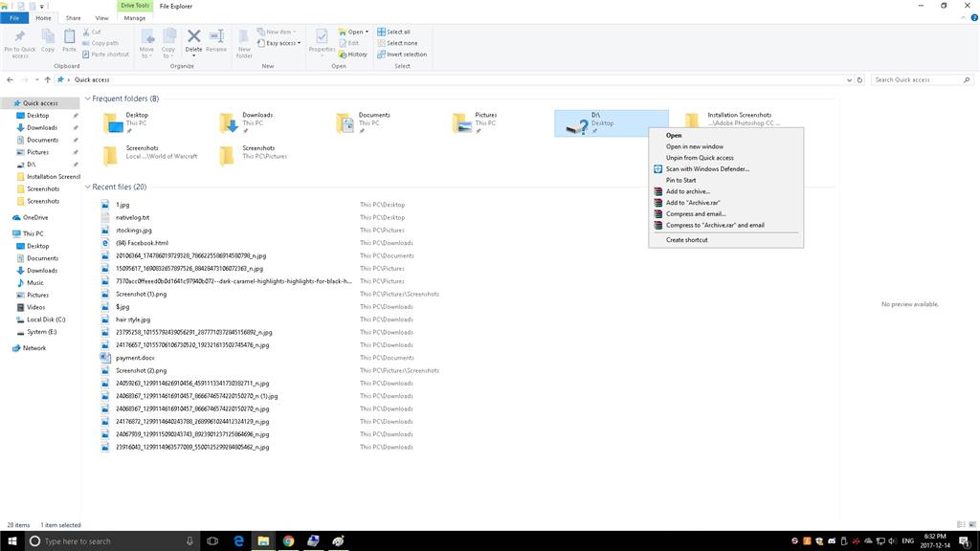Image resolution: width=980 pixels, height=551 pixels.
Task: Click the History button in the ribbon
Action: 353,55
